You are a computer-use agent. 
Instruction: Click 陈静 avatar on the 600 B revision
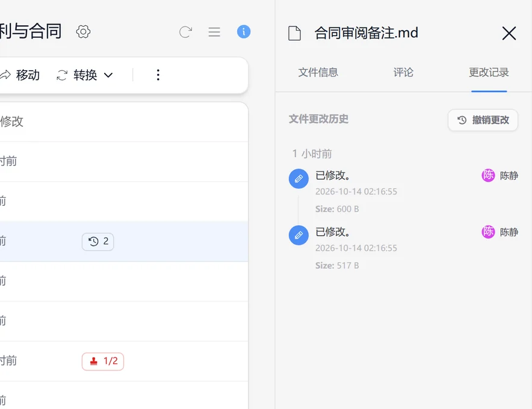[x=488, y=176]
